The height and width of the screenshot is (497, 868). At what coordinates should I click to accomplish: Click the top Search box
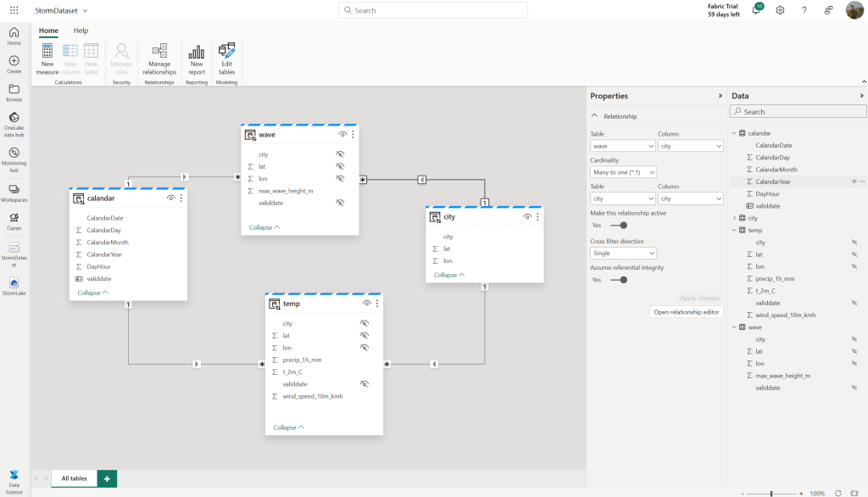tap(433, 10)
